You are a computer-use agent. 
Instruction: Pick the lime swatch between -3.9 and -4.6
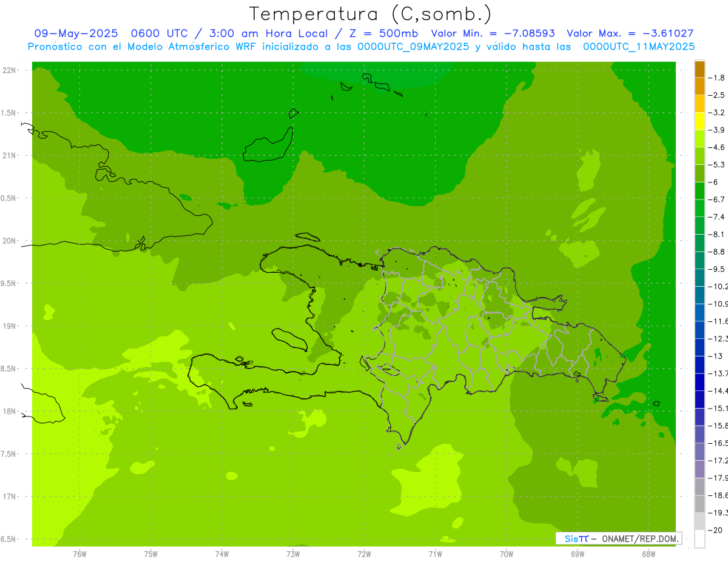click(699, 139)
